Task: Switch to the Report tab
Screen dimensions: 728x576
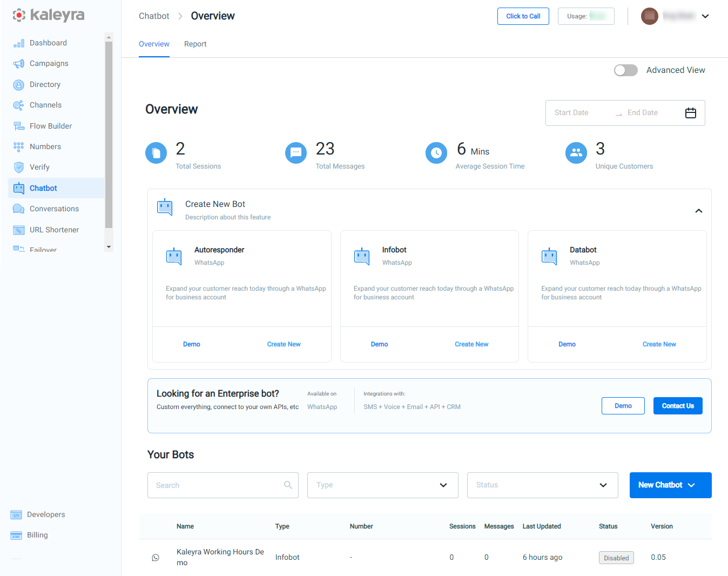Action: (196, 44)
